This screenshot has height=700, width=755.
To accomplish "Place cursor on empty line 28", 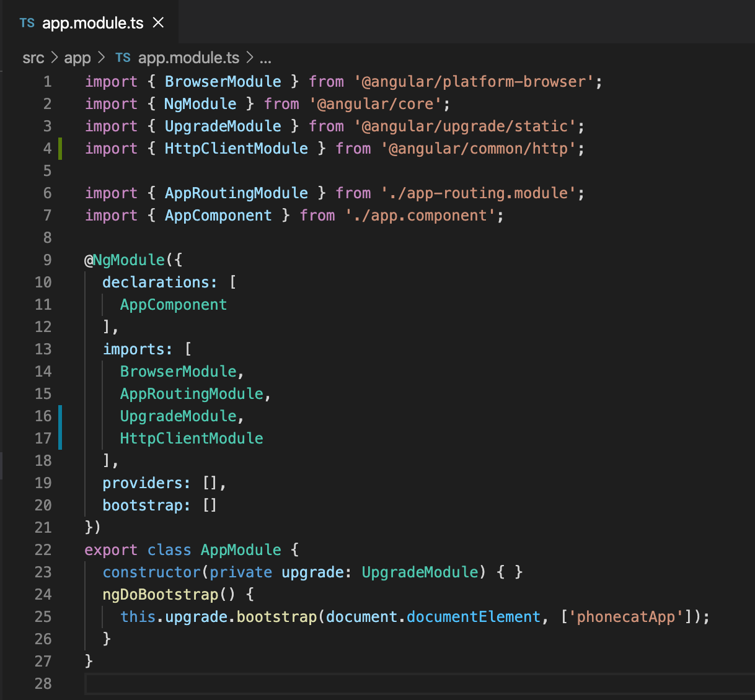I will [419, 684].
